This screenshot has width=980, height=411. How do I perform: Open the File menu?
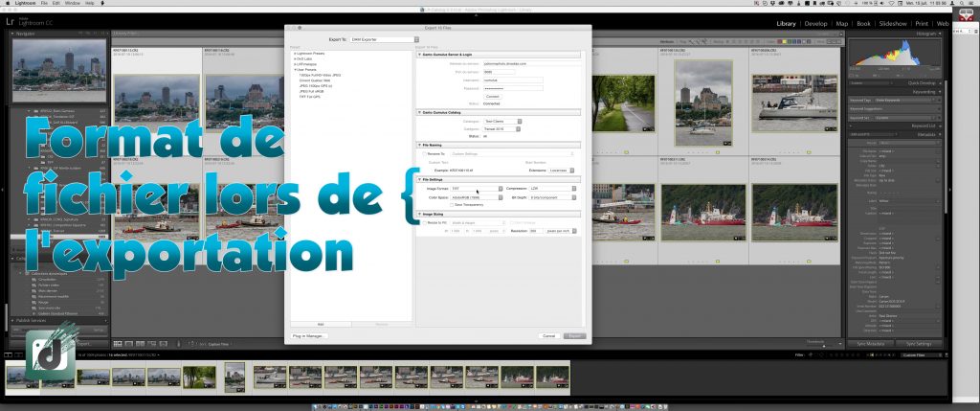point(44,3)
